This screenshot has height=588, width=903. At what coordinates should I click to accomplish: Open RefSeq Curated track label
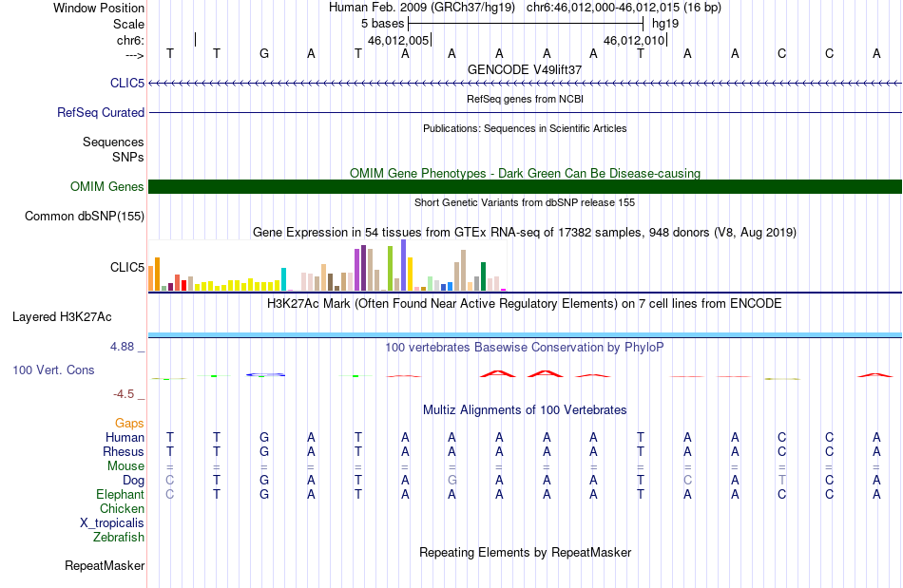pyautogui.click(x=101, y=113)
